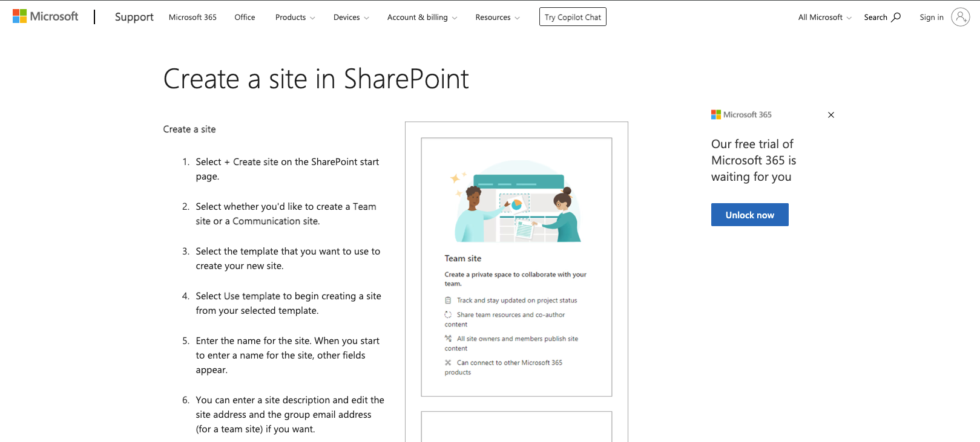
Task: Expand the Products dropdown menu
Action: (x=295, y=18)
